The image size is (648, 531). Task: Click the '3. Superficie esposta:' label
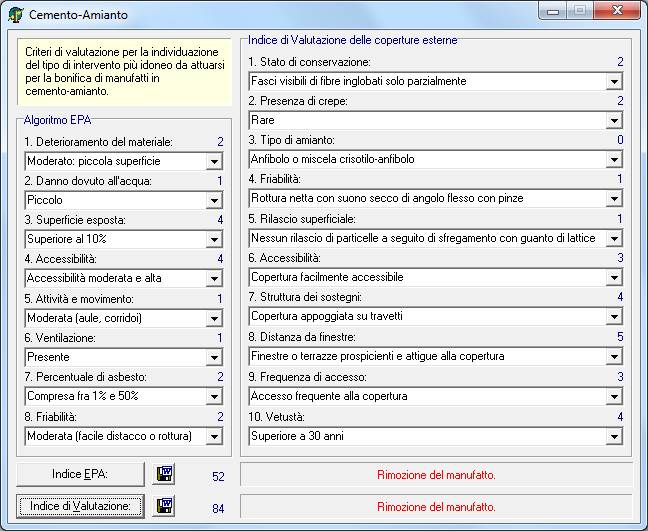tap(75, 220)
